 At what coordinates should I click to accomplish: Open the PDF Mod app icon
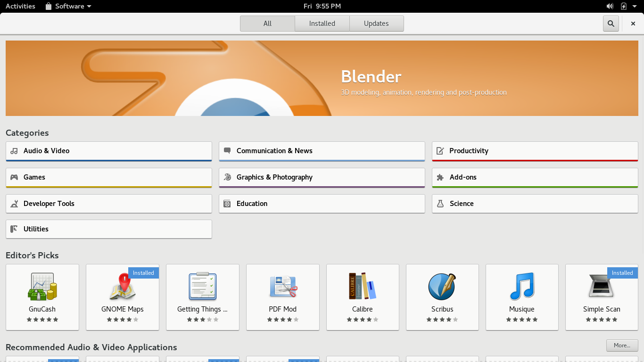283,287
